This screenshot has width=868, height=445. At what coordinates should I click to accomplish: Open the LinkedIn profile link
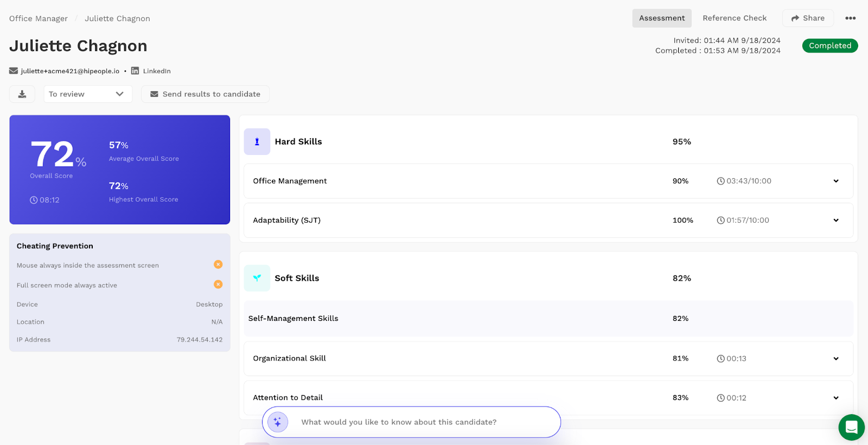157,71
